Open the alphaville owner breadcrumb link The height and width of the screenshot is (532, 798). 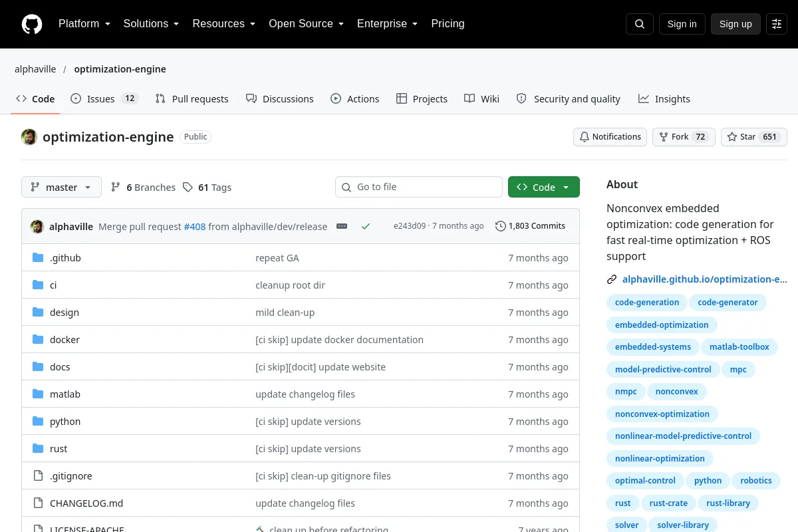pyautogui.click(x=35, y=69)
